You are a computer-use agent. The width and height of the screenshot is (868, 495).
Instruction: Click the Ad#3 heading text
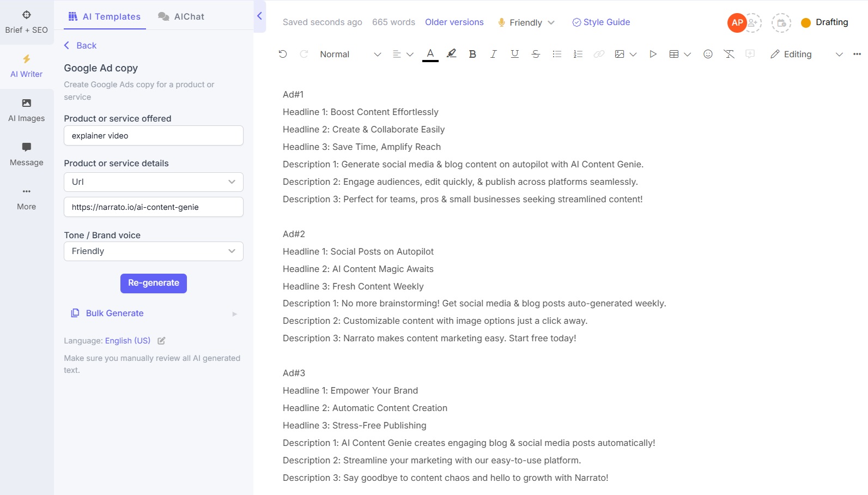(x=294, y=373)
